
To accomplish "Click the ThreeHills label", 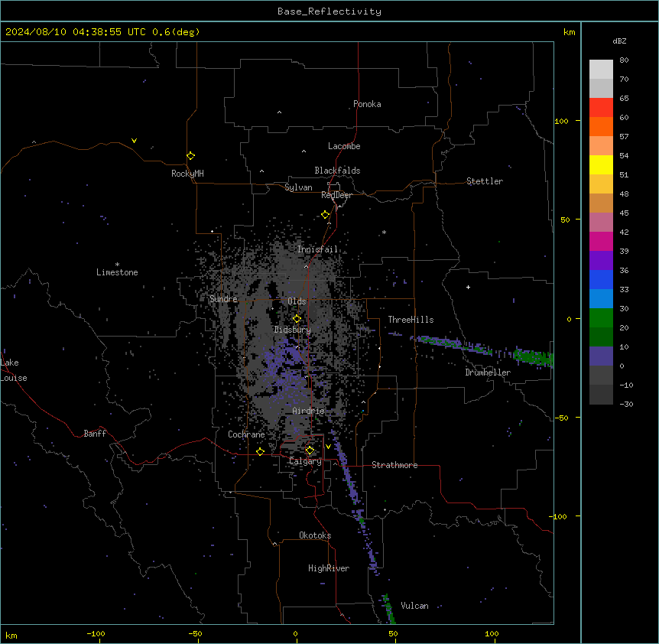I will click(411, 320).
